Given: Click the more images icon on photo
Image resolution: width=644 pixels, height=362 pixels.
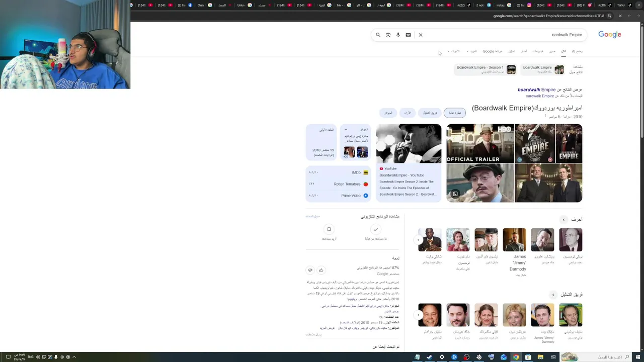Looking at the screenshot, I should coord(455,194).
